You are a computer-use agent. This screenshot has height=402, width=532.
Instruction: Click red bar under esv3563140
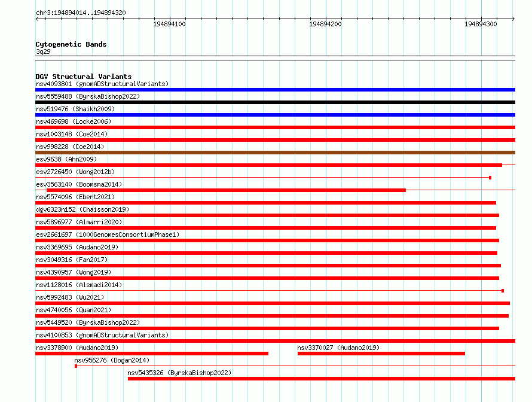tap(227, 190)
